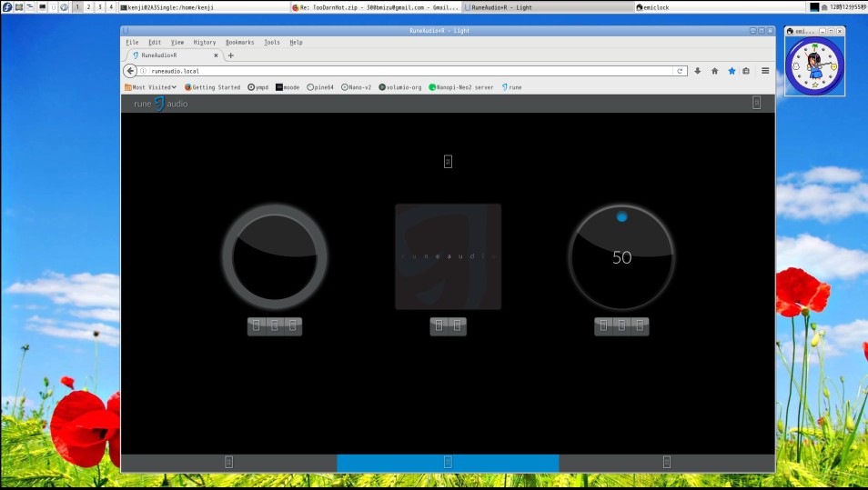Viewport: 868px width, 490px height.
Task: Open the Nanopi-Neo2 server bookmark
Action: pyautogui.click(x=460, y=87)
